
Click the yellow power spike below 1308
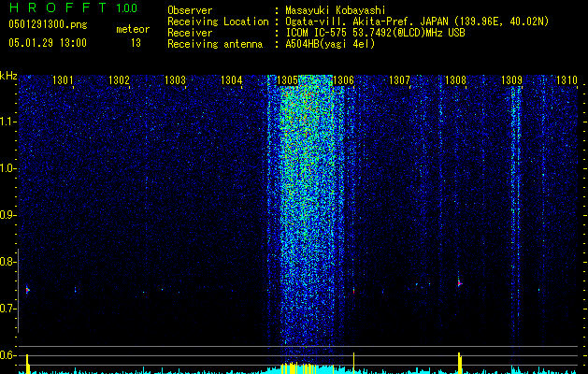(x=460, y=363)
